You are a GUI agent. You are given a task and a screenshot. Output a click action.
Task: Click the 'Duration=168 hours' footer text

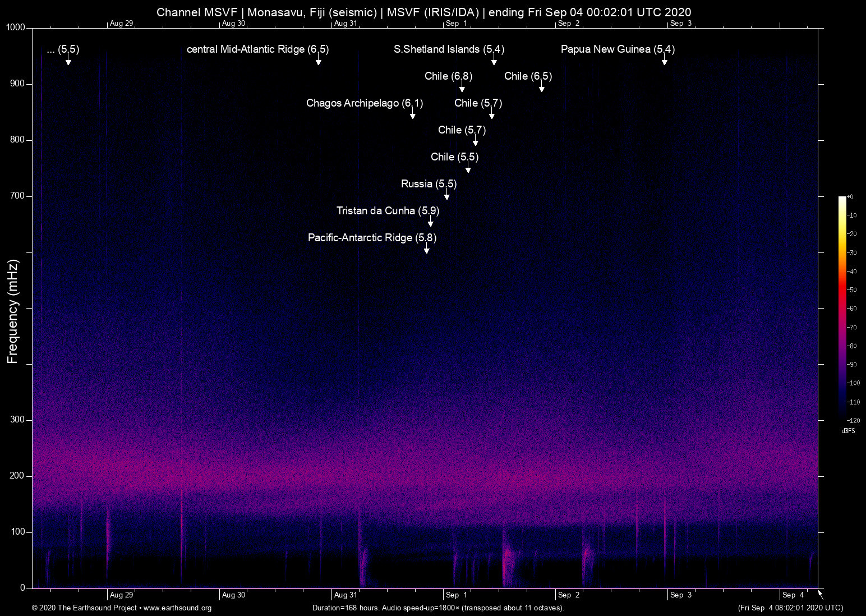(x=438, y=608)
